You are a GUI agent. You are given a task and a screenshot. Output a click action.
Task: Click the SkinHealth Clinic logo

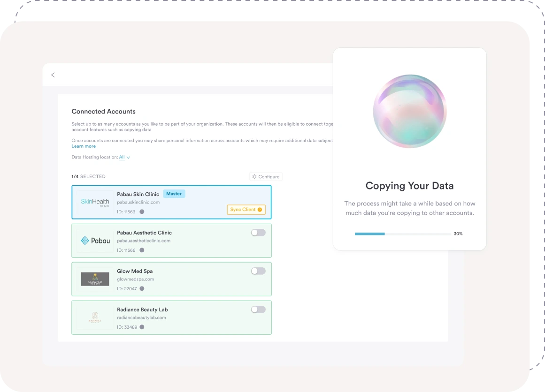[x=95, y=202]
